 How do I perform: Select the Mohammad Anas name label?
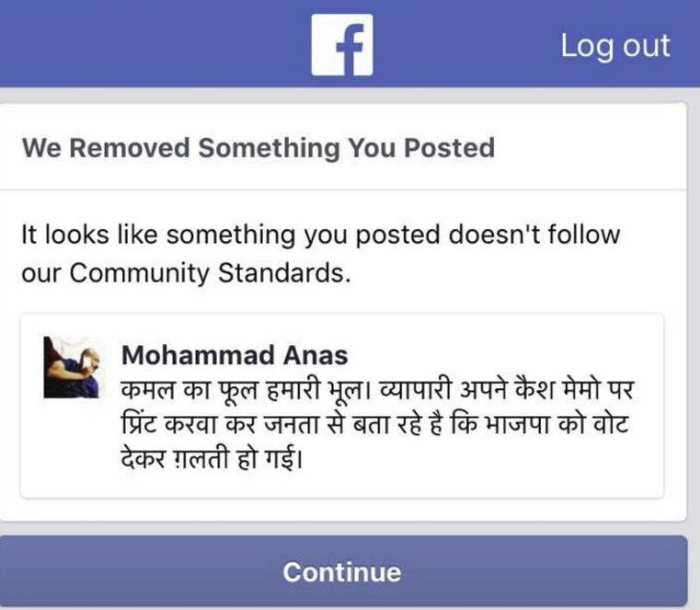click(235, 355)
